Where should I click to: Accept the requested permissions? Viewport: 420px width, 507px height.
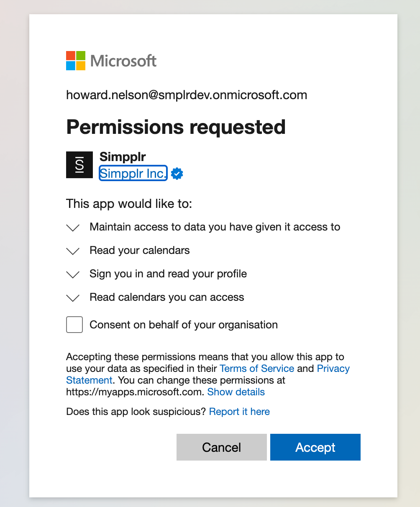point(315,447)
